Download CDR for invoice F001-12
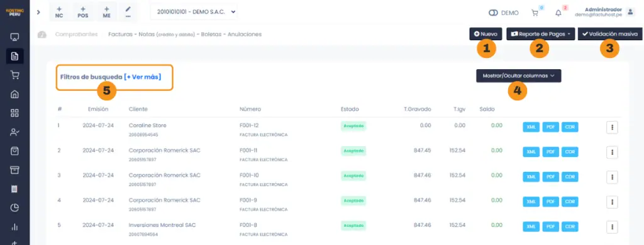This screenshot has width=644, height=245. 570,127
